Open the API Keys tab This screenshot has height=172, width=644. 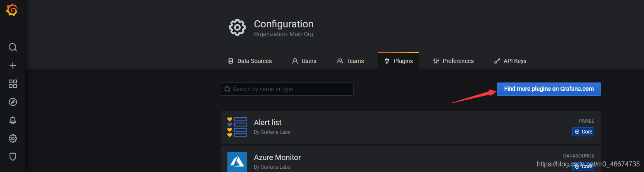tap(510, 61)
